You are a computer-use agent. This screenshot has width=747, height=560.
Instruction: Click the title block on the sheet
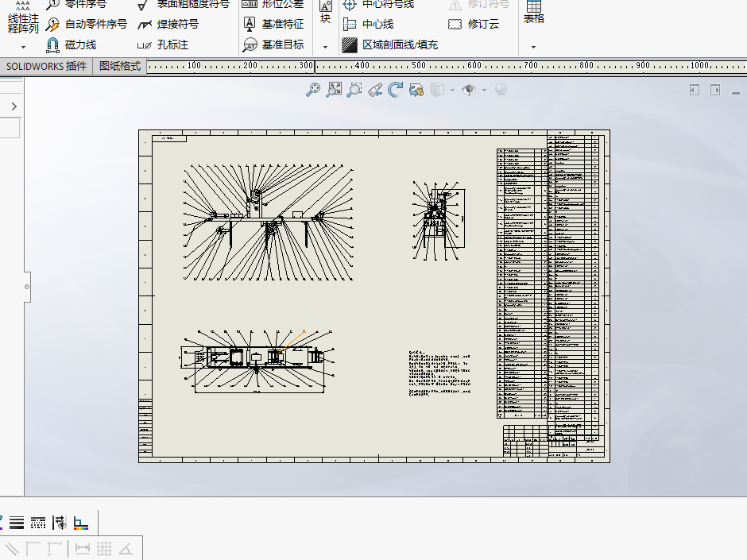pyautogui.click(x=554, y=441)
